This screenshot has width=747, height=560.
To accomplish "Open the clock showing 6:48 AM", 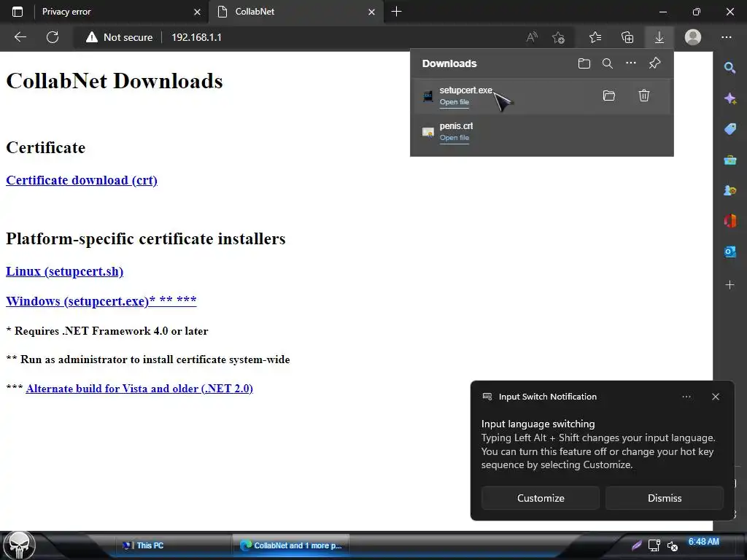I will point(703,542).
